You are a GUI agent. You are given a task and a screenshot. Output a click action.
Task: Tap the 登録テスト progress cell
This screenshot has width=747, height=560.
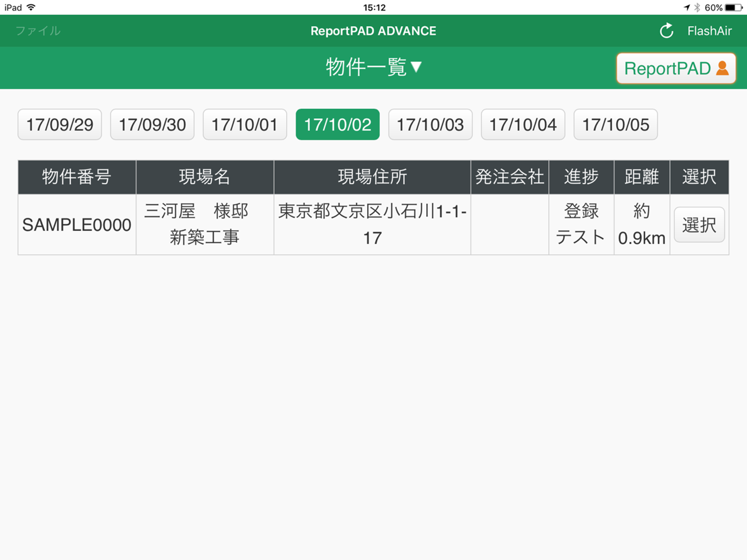[581, 224]
